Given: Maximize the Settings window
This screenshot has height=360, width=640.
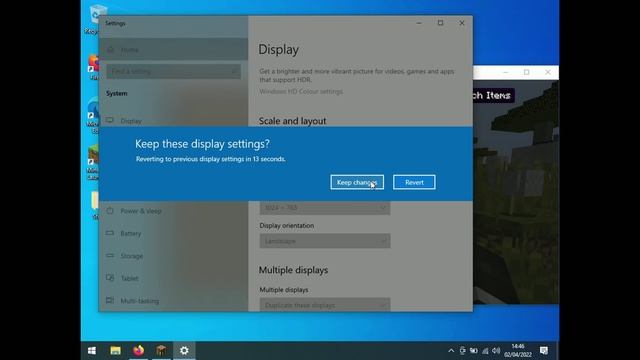Looking at the screenshot, I should (x=440, y=23).
